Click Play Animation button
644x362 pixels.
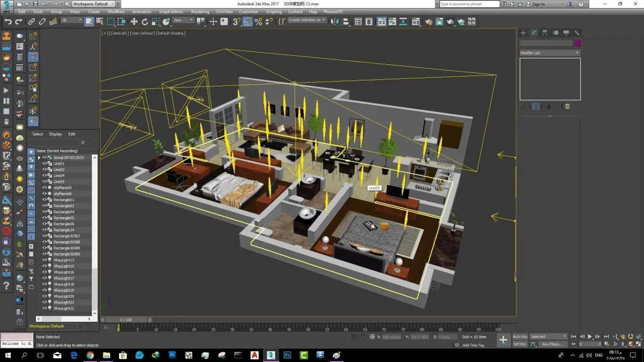(590, 336)
